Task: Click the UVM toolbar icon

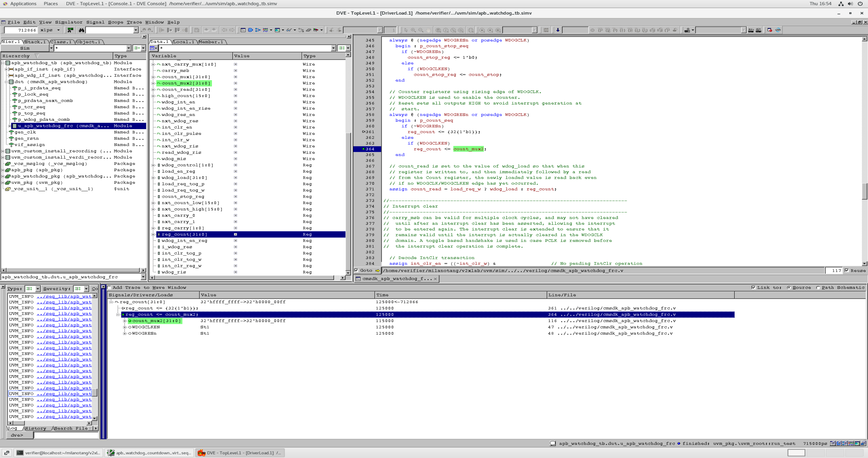Action: pyautogui.click(x=778, y=30)
